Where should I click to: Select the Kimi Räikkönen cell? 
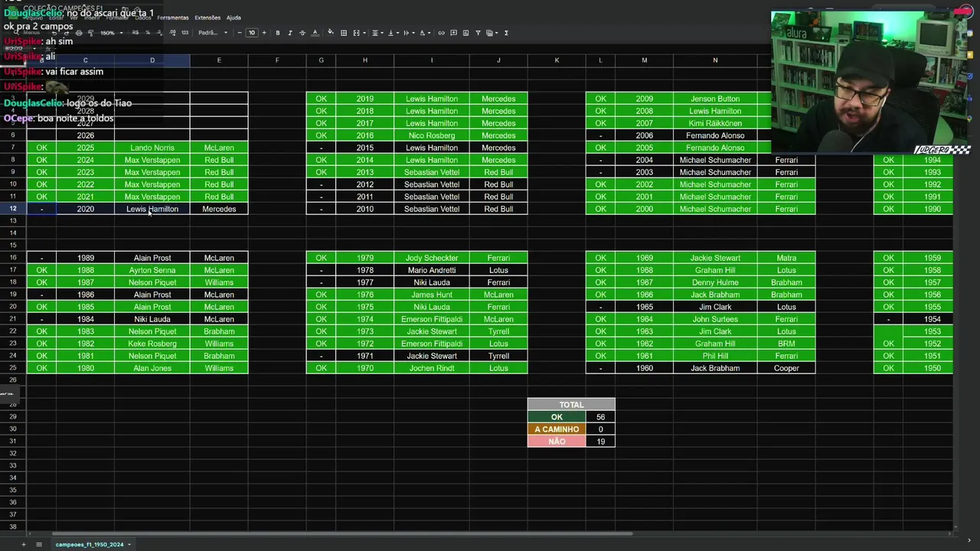(x=715, y=123)
